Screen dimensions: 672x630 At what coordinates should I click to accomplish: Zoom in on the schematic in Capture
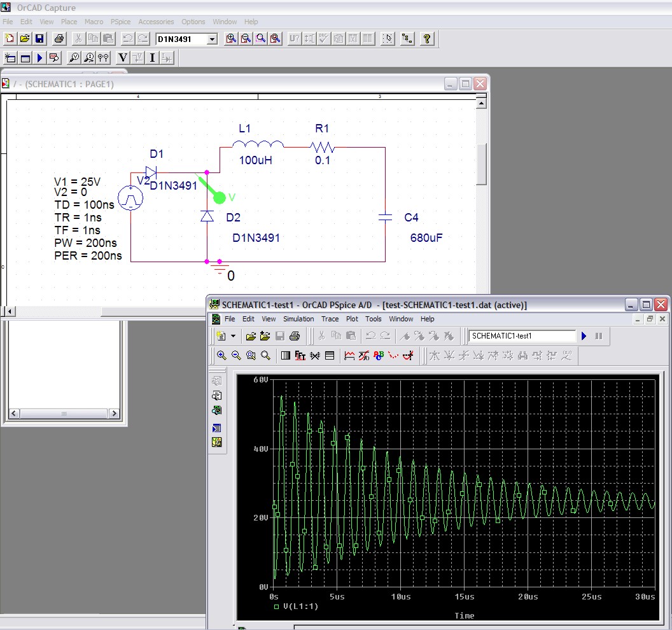point(231,39)
